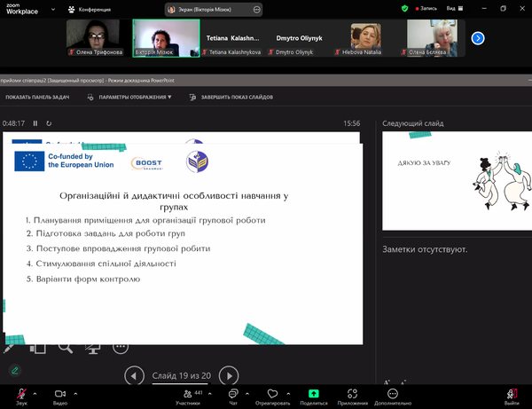Select Hlebova Natalia video thumbnail
Image resolution: width=532 pixels, height=409 pixels.
click(x=364, y=39)
